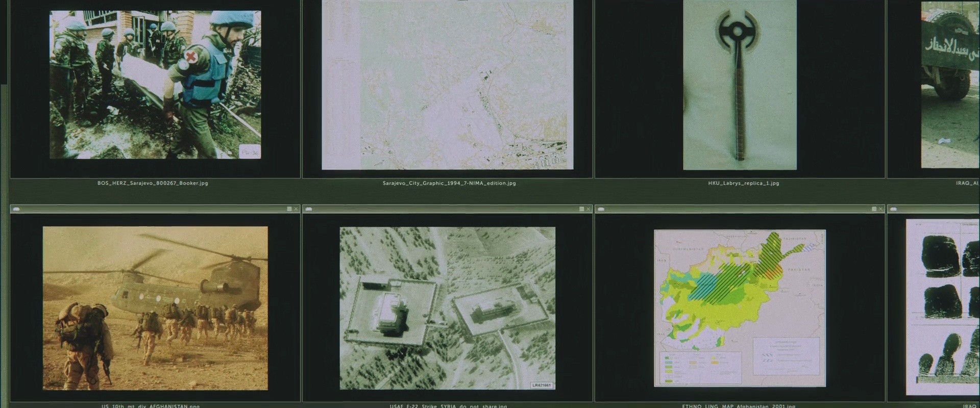The width and height of the screenshot is (980, 408).
Task: Select the HKU_Labrys_replica_1.jpg filename label
Action: pyautogui.click(x=743, y=183)
